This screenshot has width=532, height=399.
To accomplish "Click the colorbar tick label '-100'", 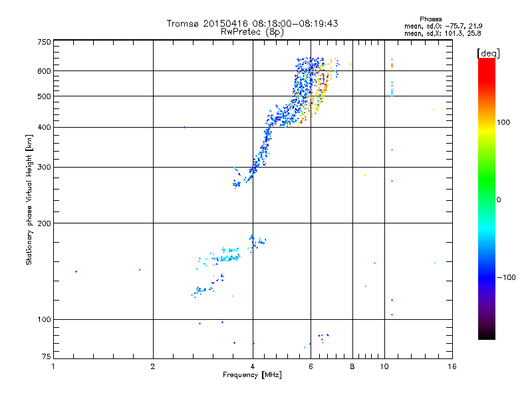I will (x=507, y=277).
